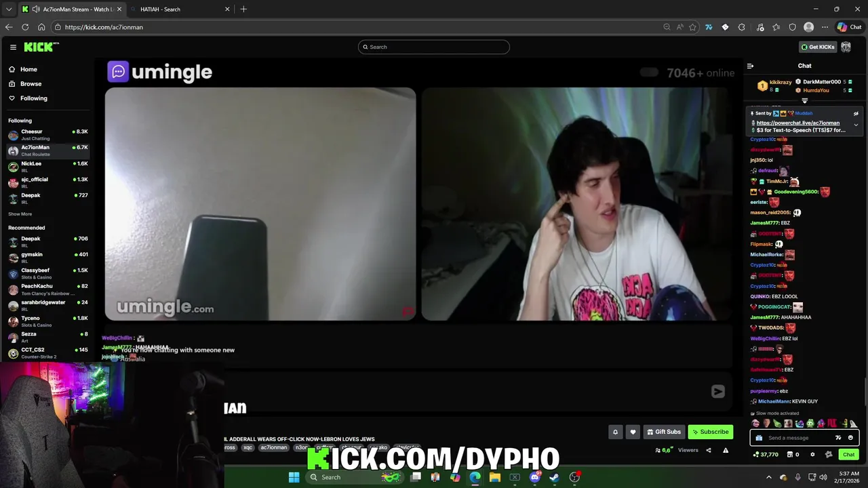Open sjc_official channel from sidebar
This screenshot has width=868, height=488.
click(x=47, y=182)
